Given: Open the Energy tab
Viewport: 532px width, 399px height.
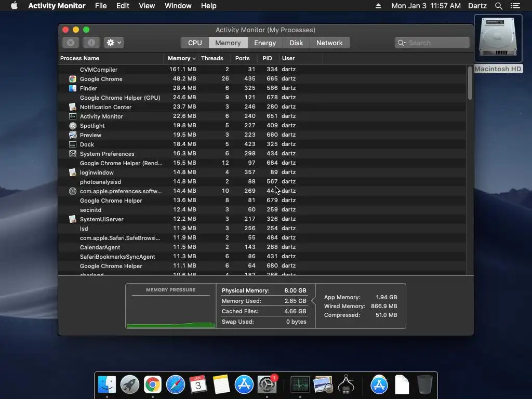Looking at the screenshot, I should [x=265, y=43].
